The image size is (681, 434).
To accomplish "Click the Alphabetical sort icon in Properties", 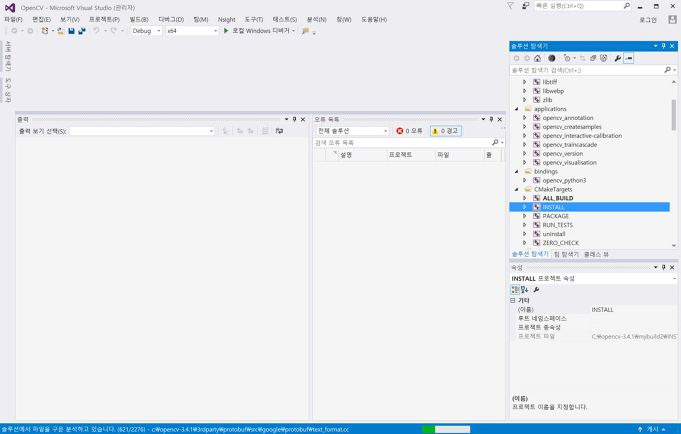I will (x=525, y=290).
